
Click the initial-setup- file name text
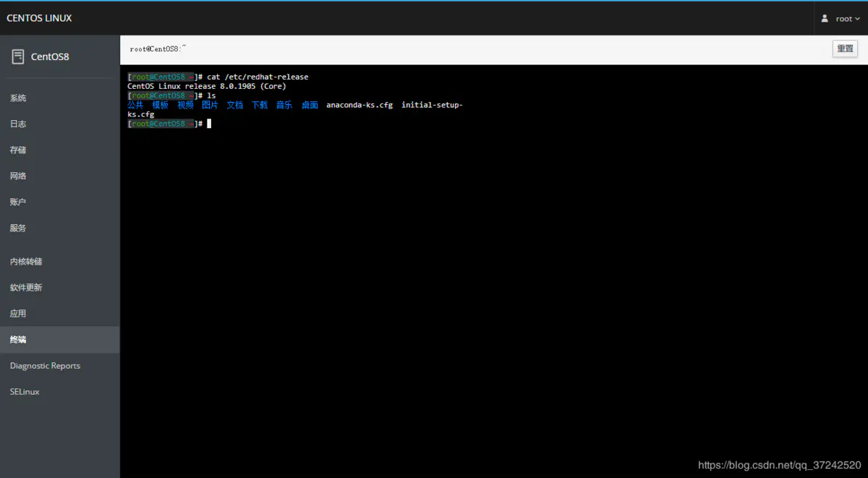coord(432,105)
